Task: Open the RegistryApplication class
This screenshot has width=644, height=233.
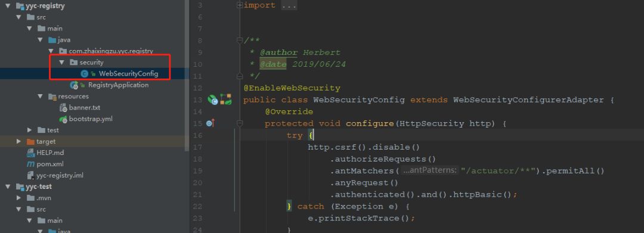Action: [118, 85]
